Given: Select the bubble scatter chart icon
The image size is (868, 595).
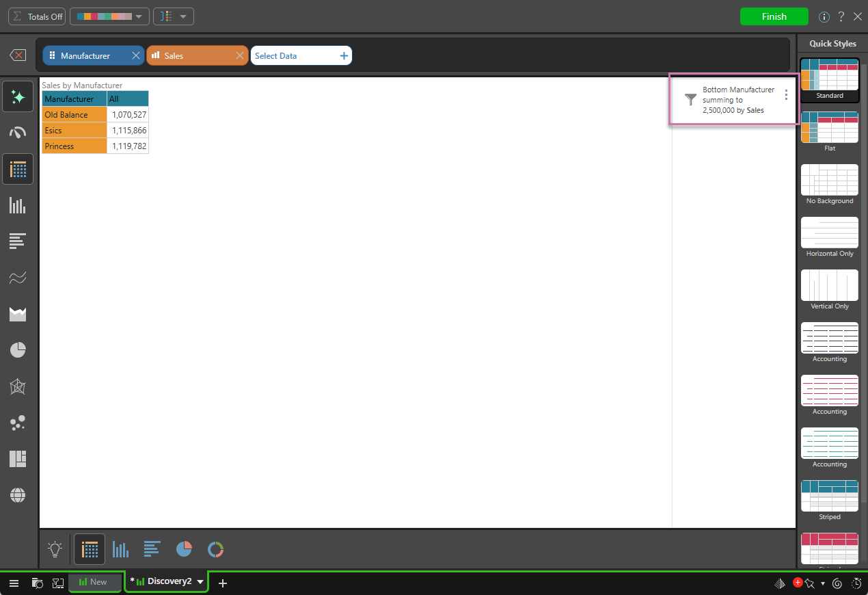Looking at the screenshot, I should [18, 423].
